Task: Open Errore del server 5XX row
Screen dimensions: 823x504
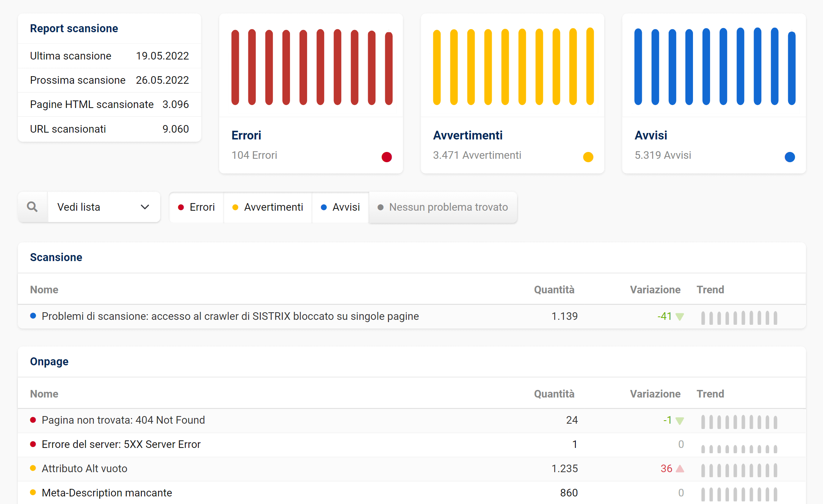Action: tap(412, 445)
